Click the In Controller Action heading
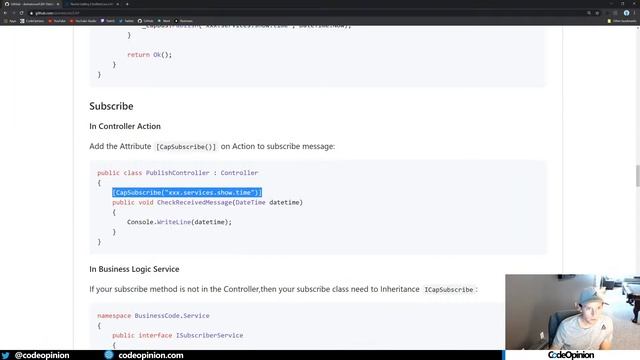This screenshot has height=360, width=640. (x=125, y=126)
